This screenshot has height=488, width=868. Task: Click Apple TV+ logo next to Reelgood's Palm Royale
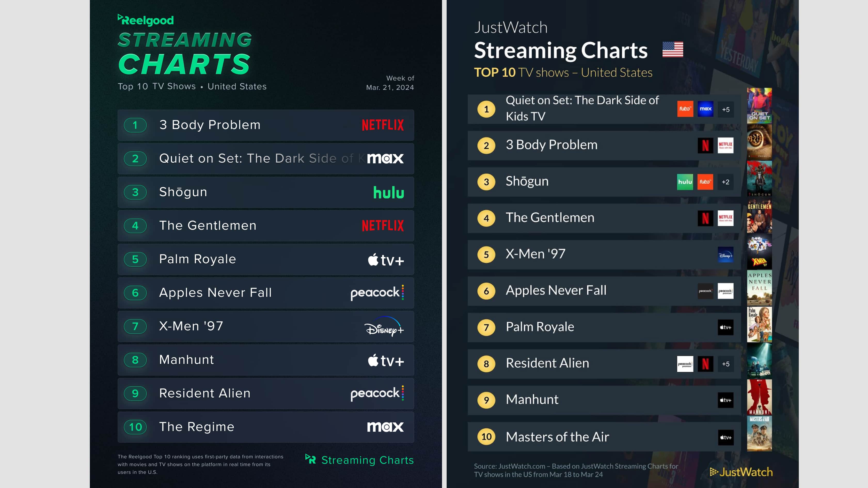tap(385, 260)
